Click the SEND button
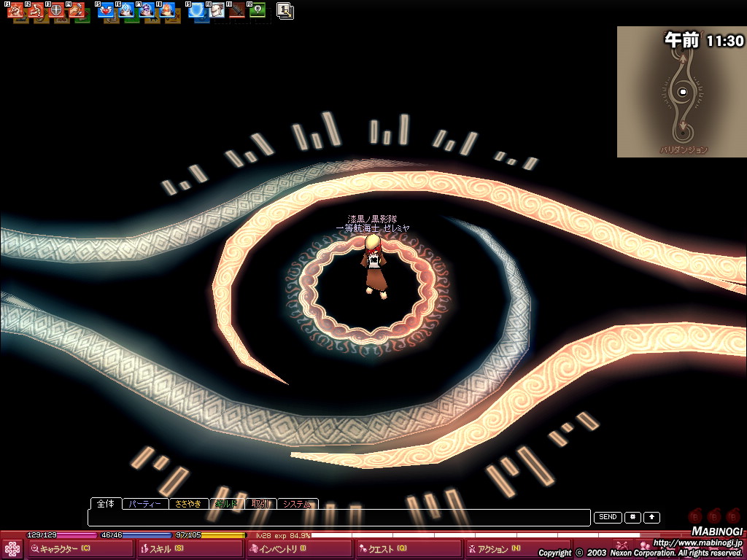Image resolution: width=747 pixels, height=560 pixels. pyautogui.click(x=608, y=517)
